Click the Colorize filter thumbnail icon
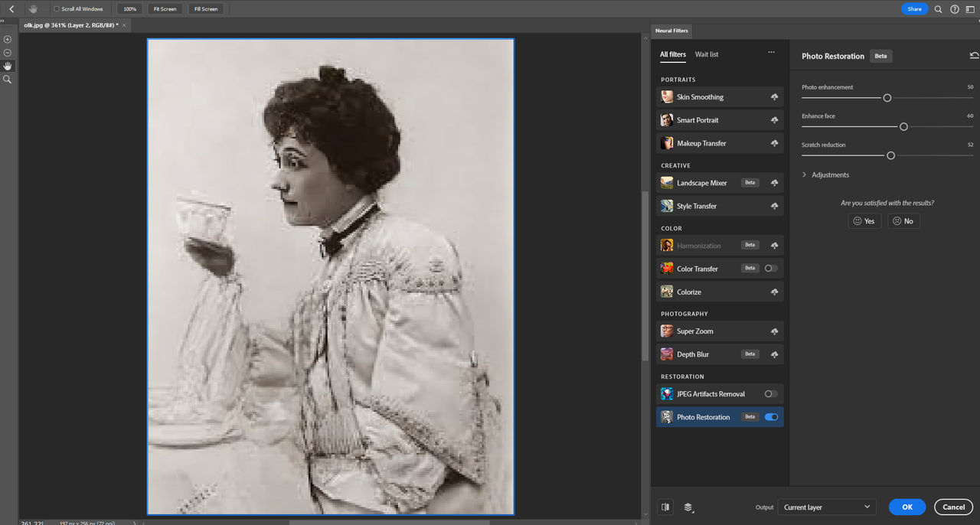980x525 pixels. coord(667,292)
